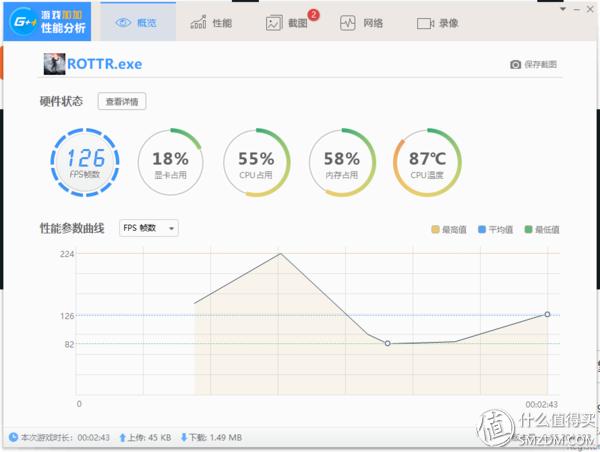
Task: Click the yellow 最高值 legend swatch
Action: click(x=435, y=229)
